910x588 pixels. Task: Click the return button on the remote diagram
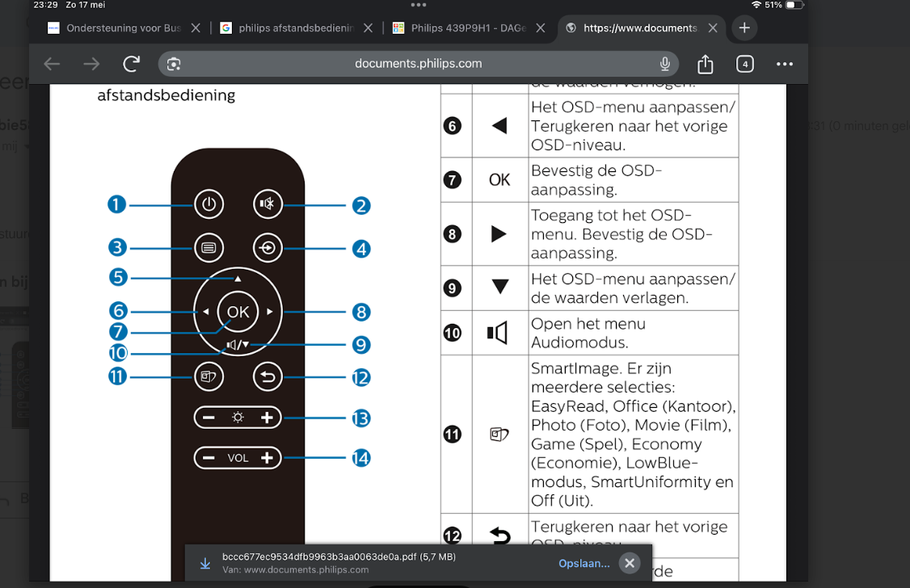click(x=268, y=377)
